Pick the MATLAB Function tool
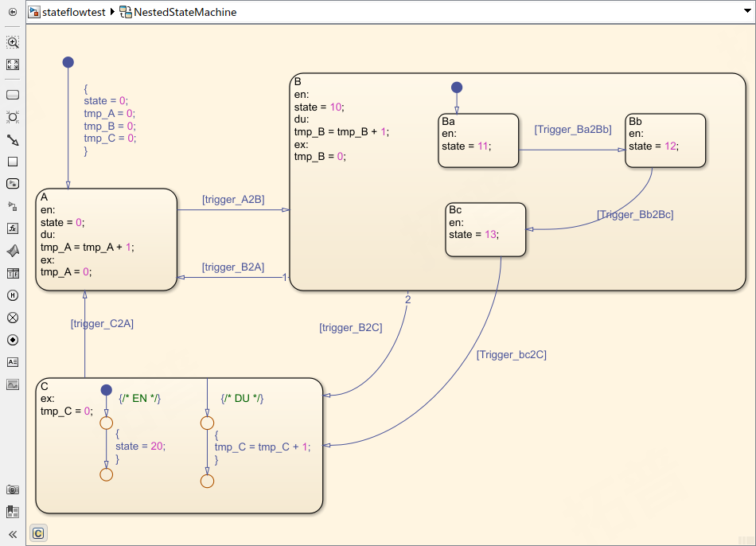 [x=13, y=251]
